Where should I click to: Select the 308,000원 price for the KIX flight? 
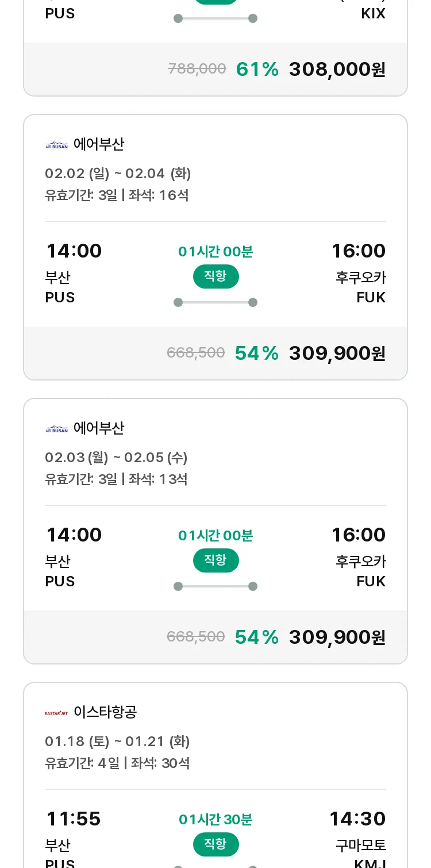click(337, 70)
